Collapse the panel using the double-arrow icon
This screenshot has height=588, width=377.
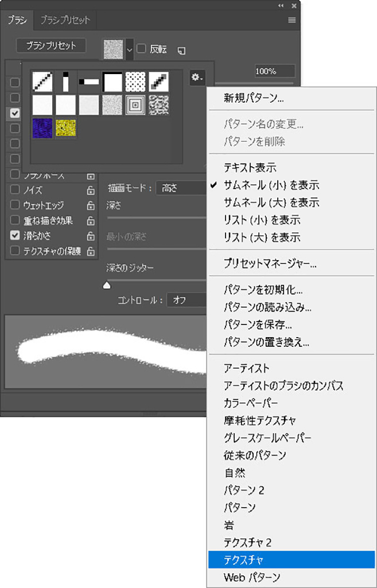click(281, 5)
